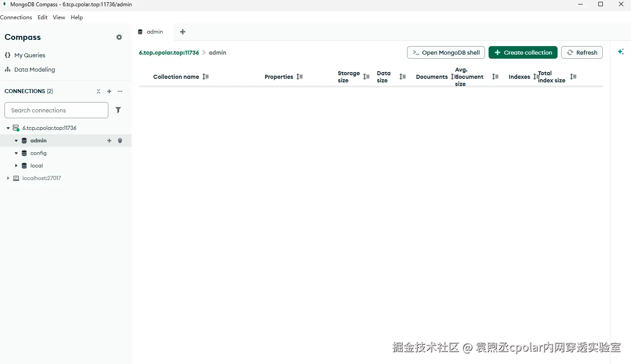
Task: Collapse the admin database tree node
Action: (x=16, y=141)
